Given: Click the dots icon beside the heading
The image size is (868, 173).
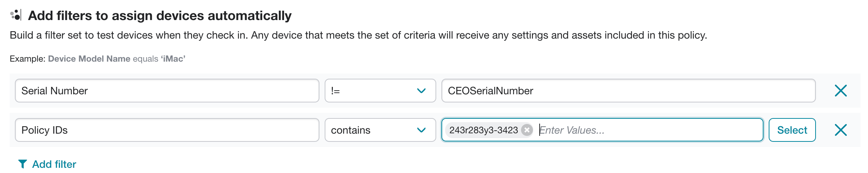Looking at the screenshot, I should (x=16, y=15).
